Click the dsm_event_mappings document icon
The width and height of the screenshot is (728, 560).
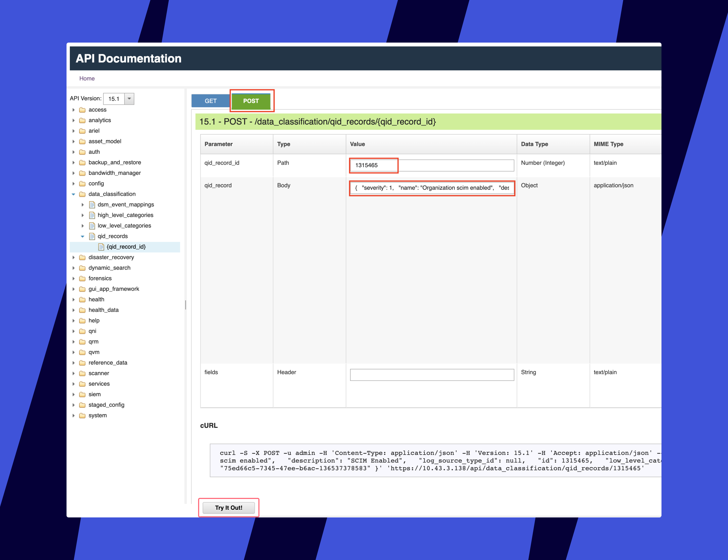coord(92,205)
